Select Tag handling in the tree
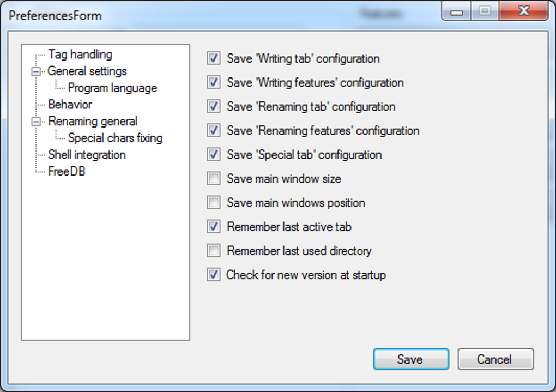Screen dimensions: 556x392 tap(80, 55)
